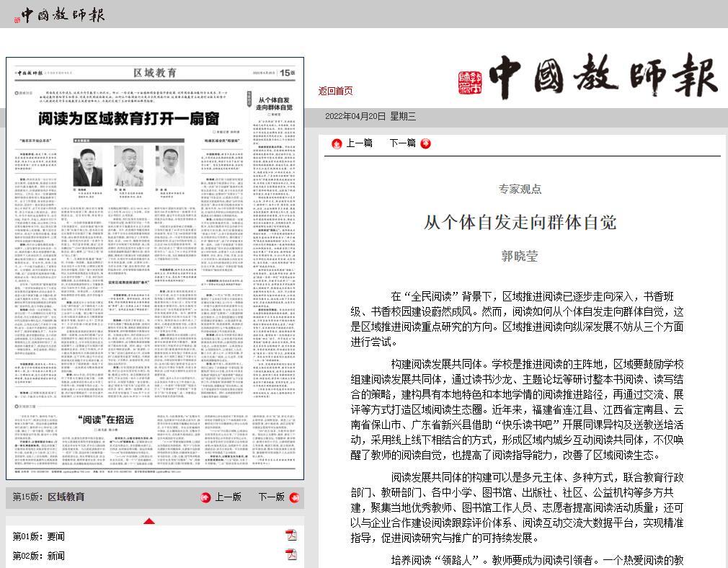This screenshot has width=728, height=568.
Task: Click the red arrow icon beside 下一篇
Action: tap(425, 143)
